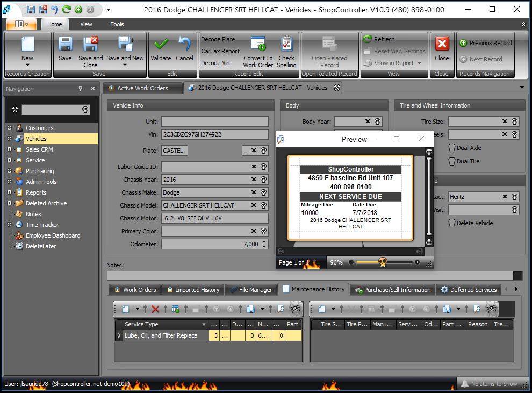Click the search icon in the Navigation filter box
The height and width of the screenshot is (393, 532).
click(85, 109)
